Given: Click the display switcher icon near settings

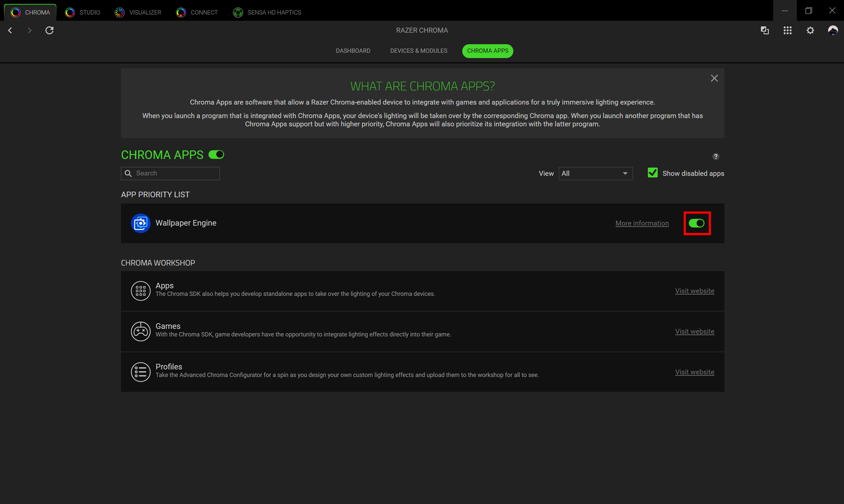Looking at the screenshot, I should [764, 30].
